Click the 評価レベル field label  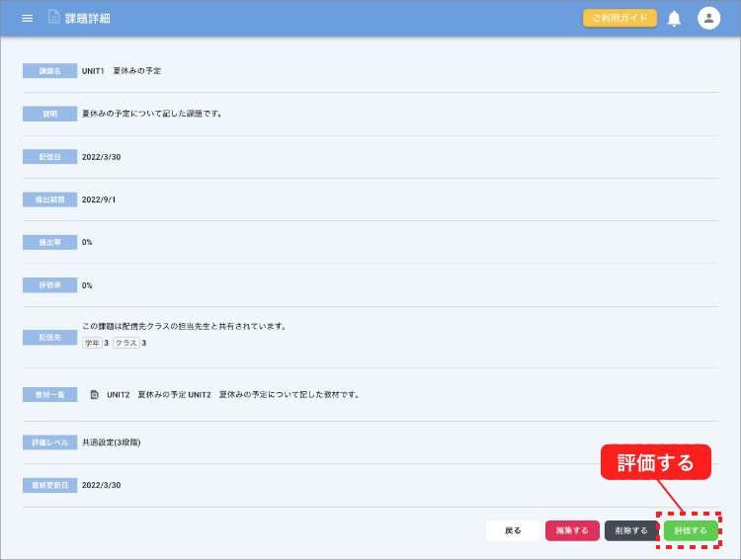click(49, 442)
